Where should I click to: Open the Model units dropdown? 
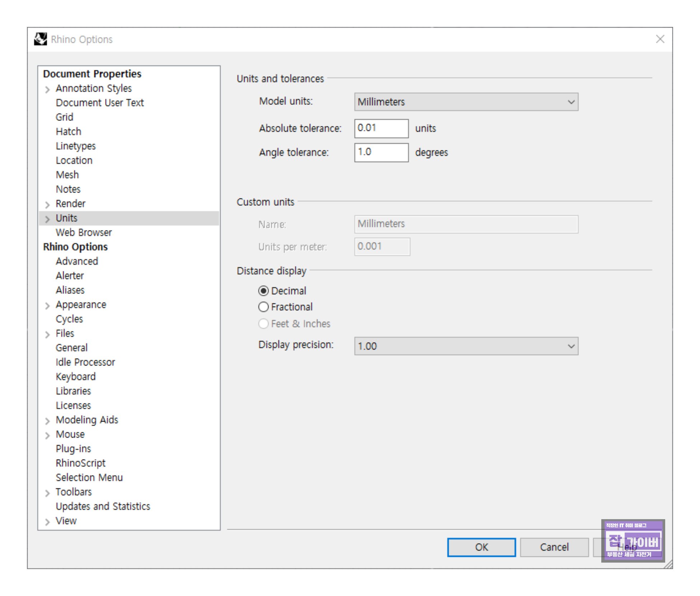[466, 102]
